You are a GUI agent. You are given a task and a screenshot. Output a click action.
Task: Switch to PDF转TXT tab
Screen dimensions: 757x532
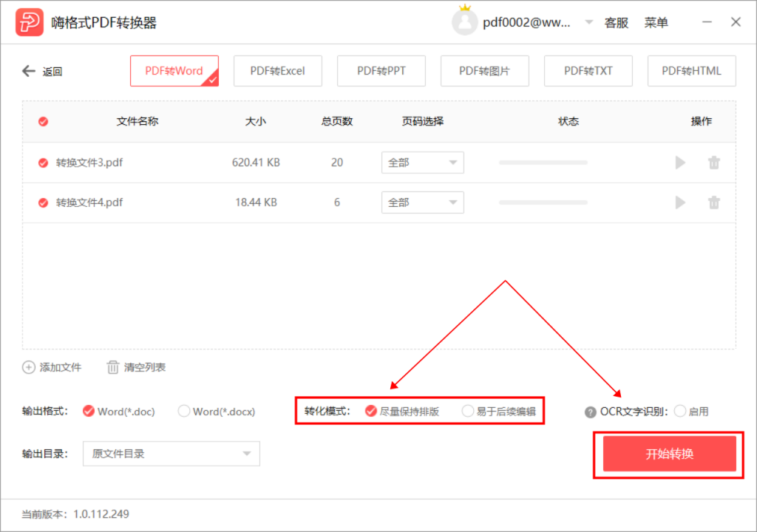click(x=588, y=71)
